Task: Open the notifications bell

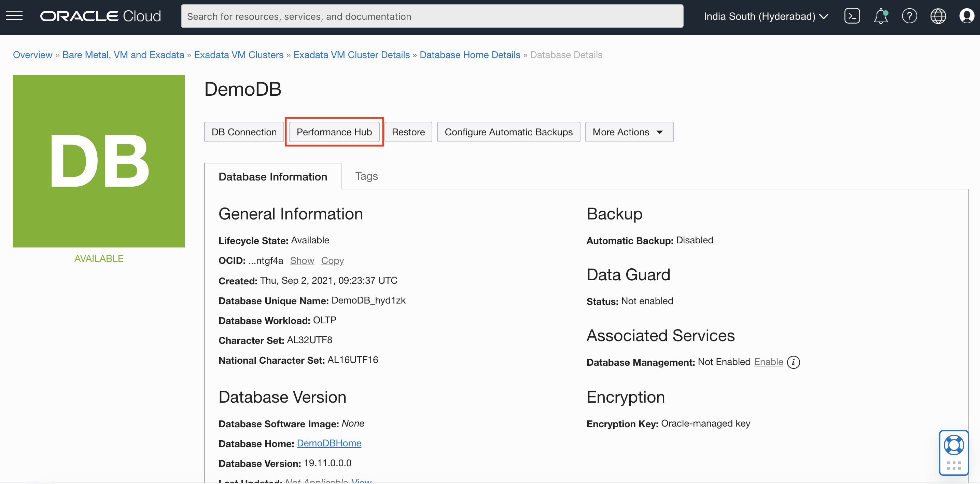Action: [x=880, y=16]
